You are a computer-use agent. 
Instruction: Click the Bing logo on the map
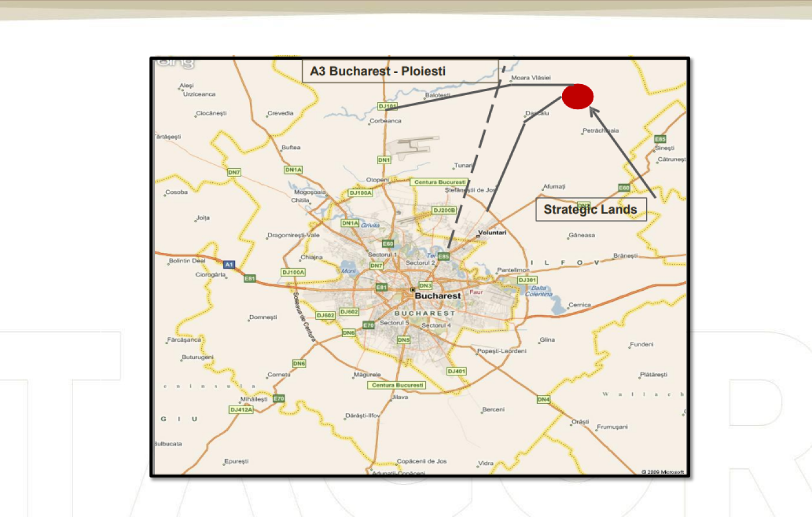pos(175,62)
